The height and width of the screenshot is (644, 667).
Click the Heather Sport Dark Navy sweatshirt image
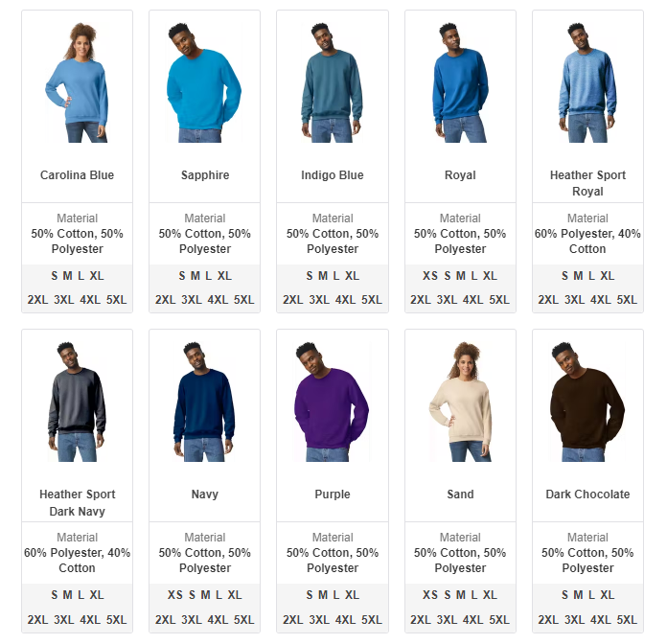click(77, 402)
